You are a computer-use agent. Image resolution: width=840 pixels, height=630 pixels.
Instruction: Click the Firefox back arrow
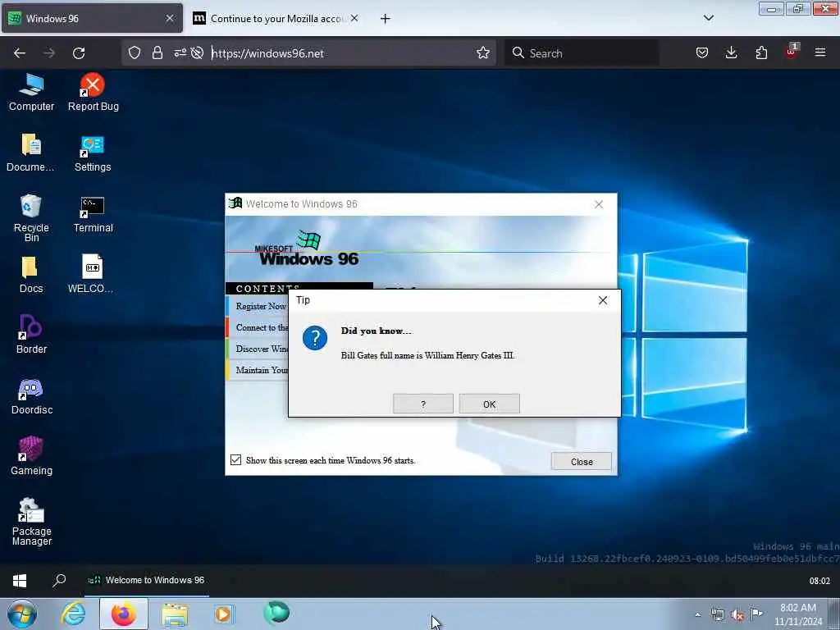(20, 53)
